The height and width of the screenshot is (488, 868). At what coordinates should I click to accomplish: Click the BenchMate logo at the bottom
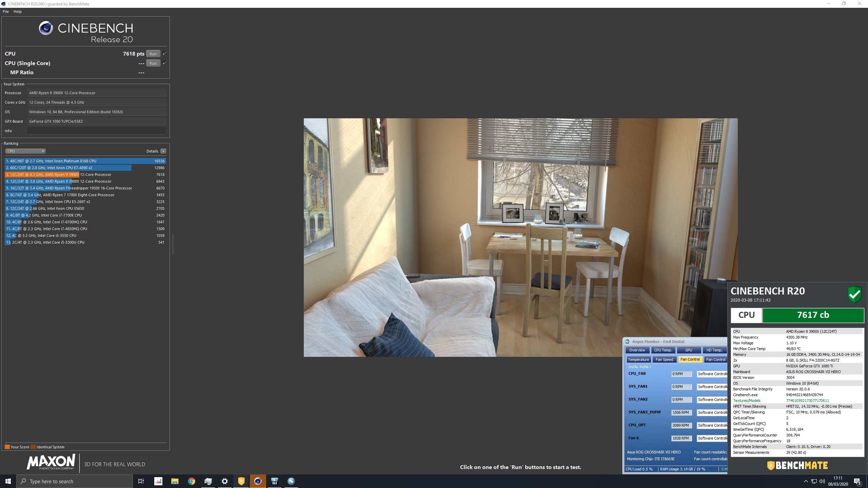(x=797, y=465)
